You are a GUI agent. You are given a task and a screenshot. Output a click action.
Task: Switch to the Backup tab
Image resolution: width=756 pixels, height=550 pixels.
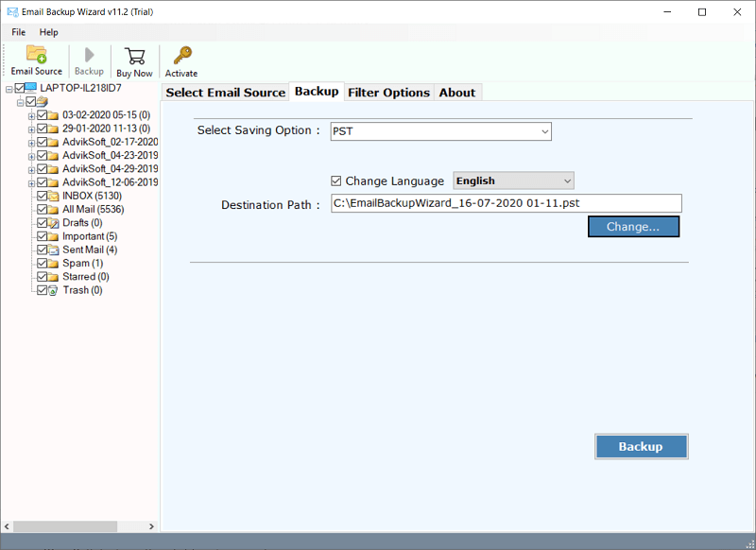(317, 92)
